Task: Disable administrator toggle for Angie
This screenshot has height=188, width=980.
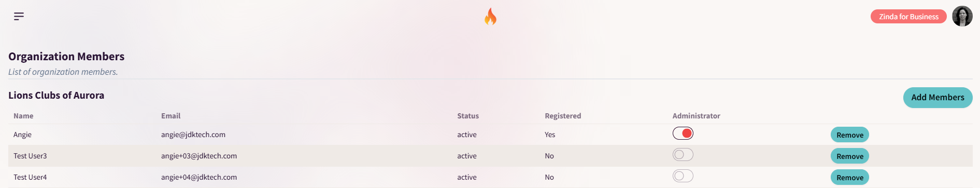Action: (683, 133)
